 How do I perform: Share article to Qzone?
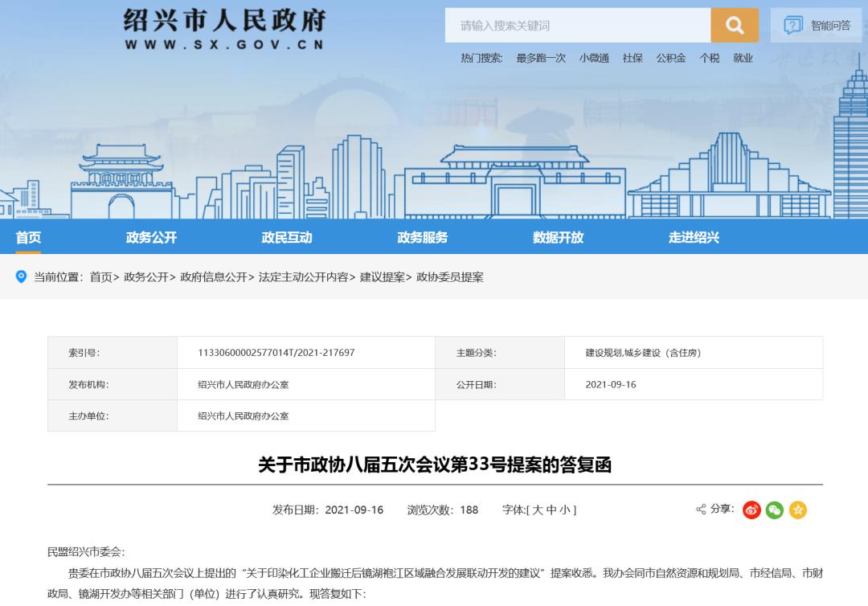point(796,509)
